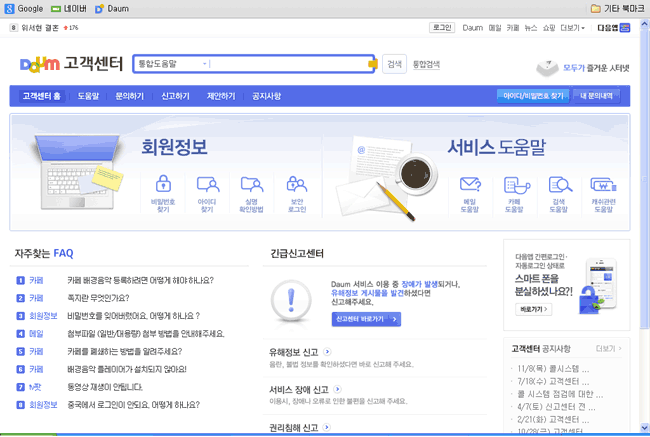
Task: Open FAQ 중국에서 로그인이 안되요
Action: pyautogui.click(x=133, y=405)
